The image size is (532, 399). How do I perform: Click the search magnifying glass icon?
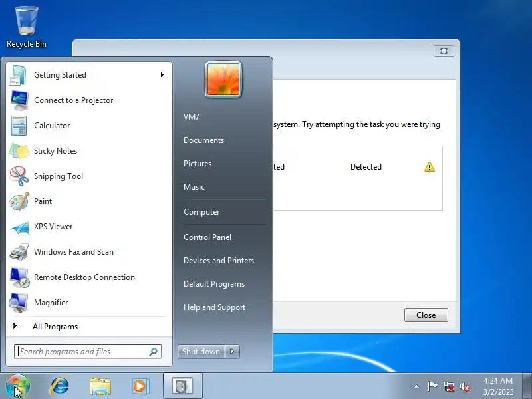point(154,352)
